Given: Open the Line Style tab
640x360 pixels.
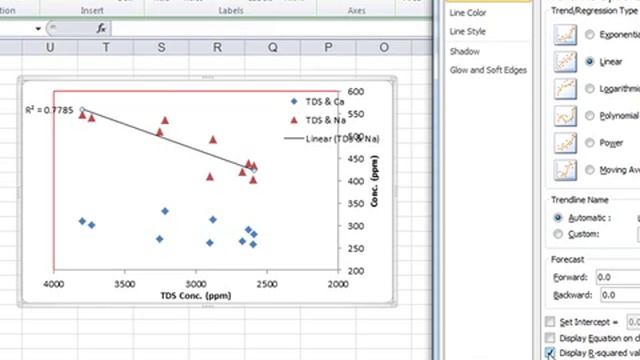Looking at the screenshot, I should tap(468, 31).
